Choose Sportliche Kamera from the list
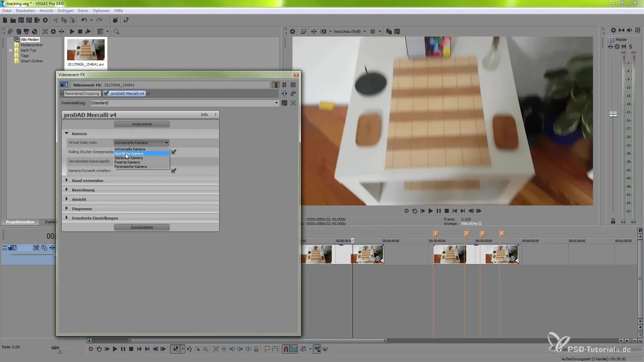Viewport: 644px width, 362px height. point(141,154)
